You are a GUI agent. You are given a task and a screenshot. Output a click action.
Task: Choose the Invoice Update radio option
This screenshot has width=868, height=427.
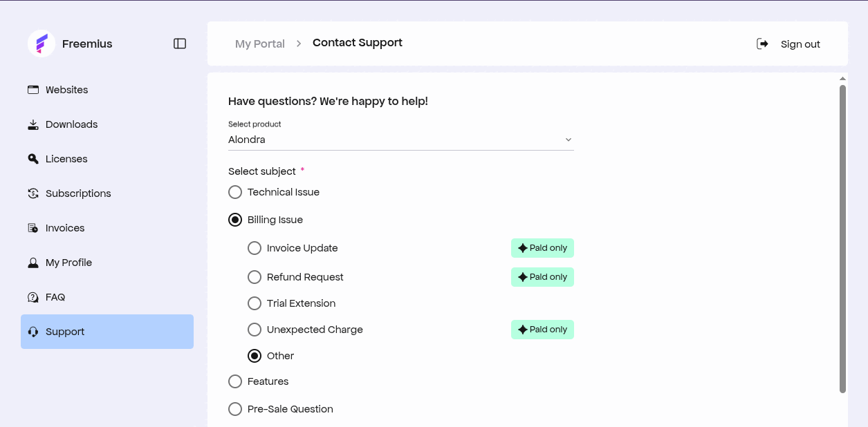[x=255, y=248]
